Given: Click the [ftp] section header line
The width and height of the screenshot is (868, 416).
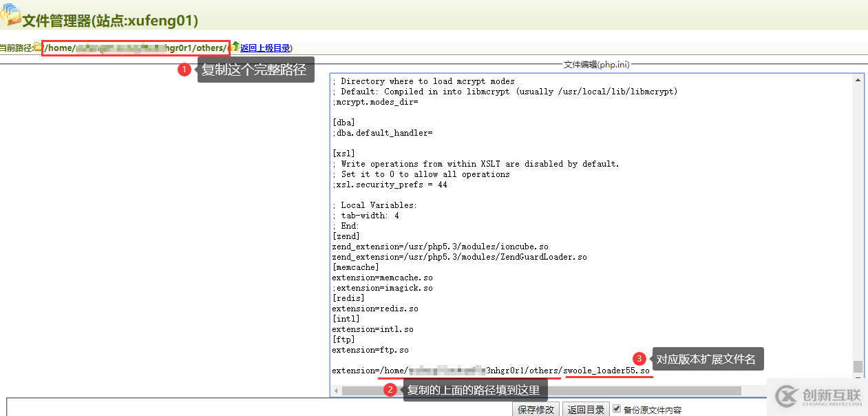Looking at the screenshot, I should coord(343,340).
